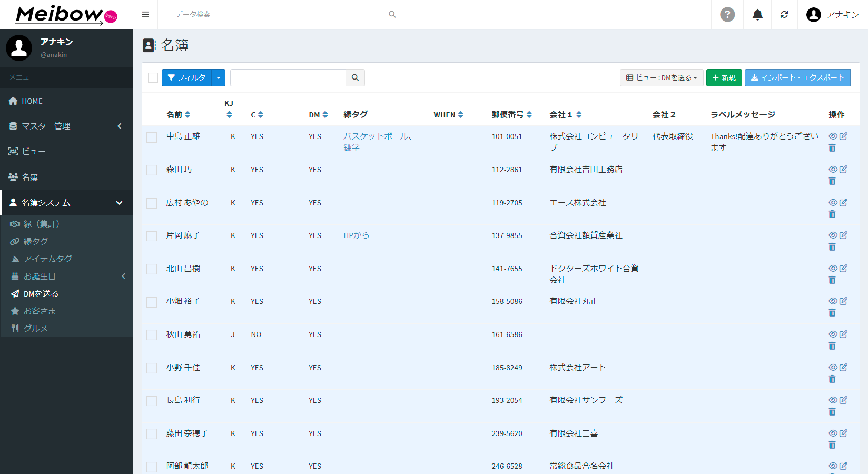Click the フィルタ button
Viewport: 868px width, 474px height.
(186, 78)
